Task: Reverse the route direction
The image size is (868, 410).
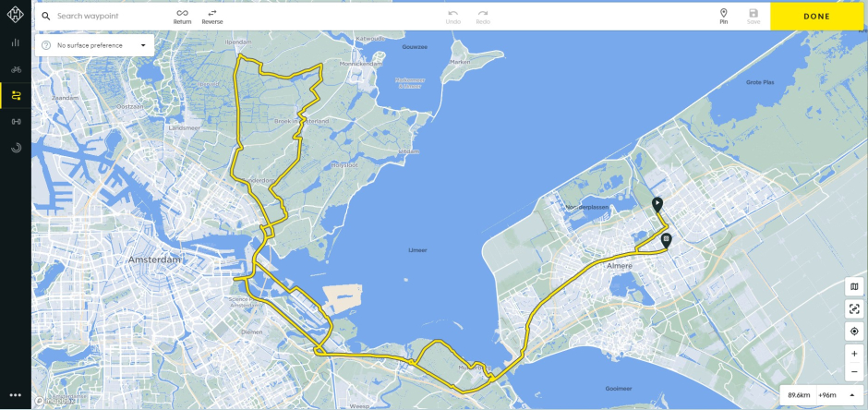Action: click(x=212, y=17)
